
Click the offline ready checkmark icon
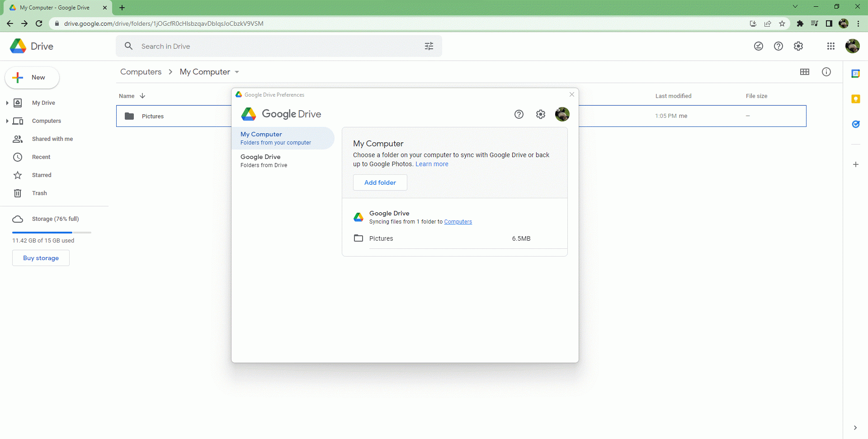(759, 46)
